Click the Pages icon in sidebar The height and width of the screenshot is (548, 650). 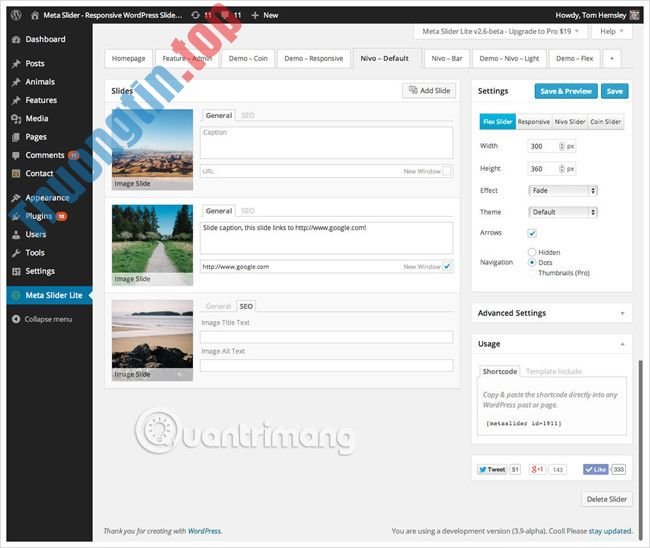16,137
